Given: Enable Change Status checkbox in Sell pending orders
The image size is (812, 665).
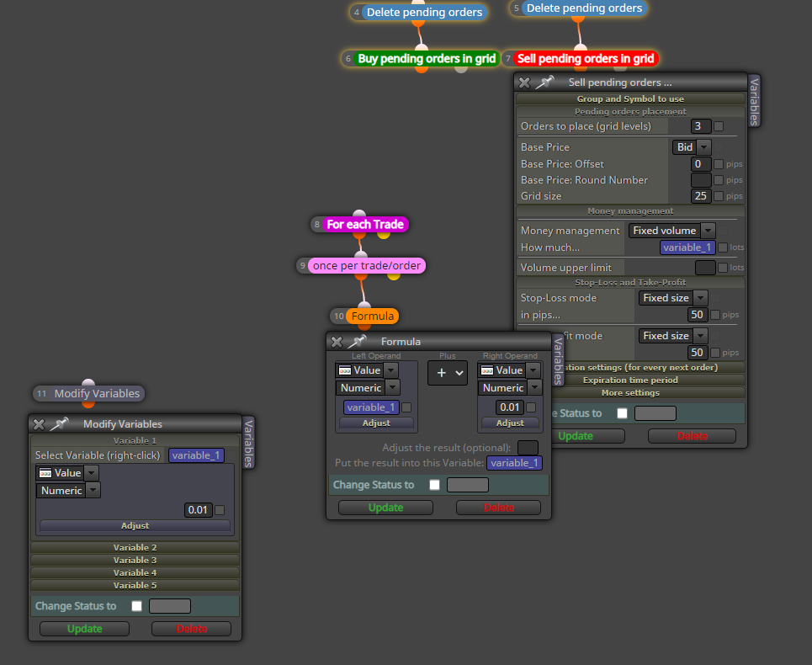Looking at the screenshot, I should tap(623, 413).
